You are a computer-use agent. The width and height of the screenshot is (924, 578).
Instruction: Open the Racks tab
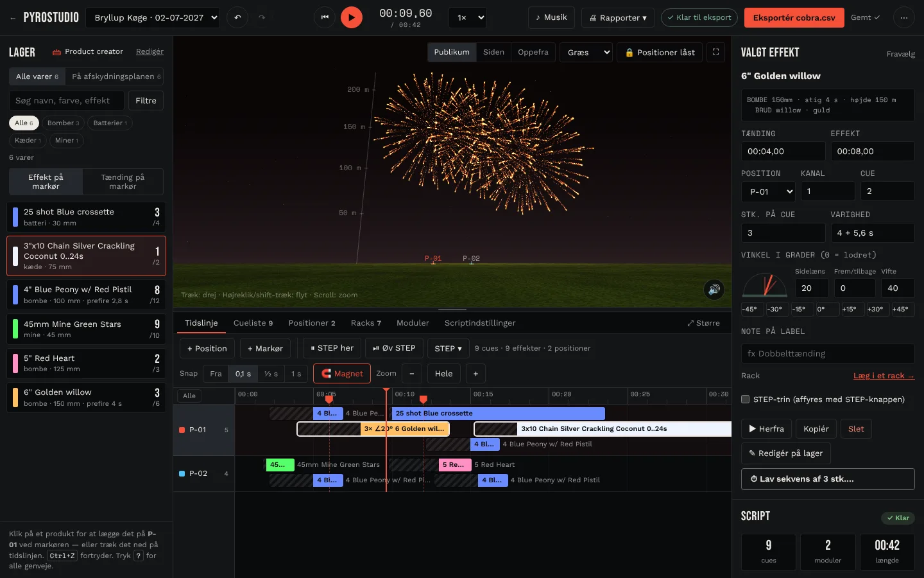(366, 323)
